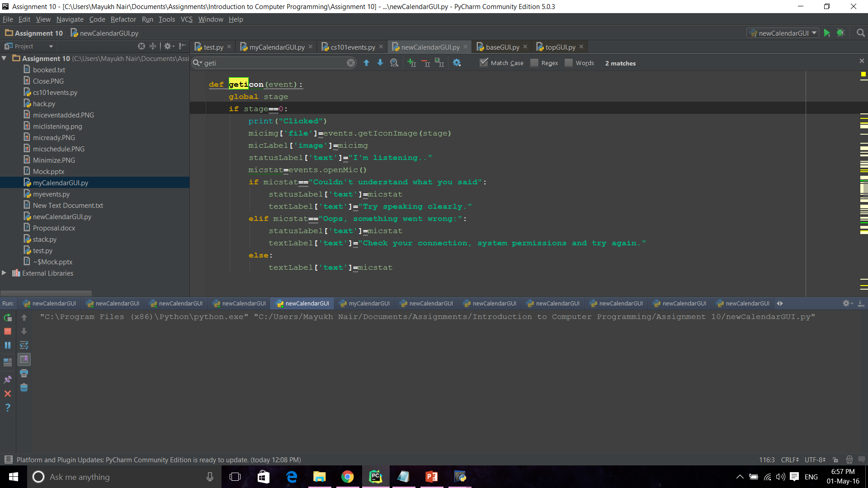Close the find bar

(x=862, y=61)
